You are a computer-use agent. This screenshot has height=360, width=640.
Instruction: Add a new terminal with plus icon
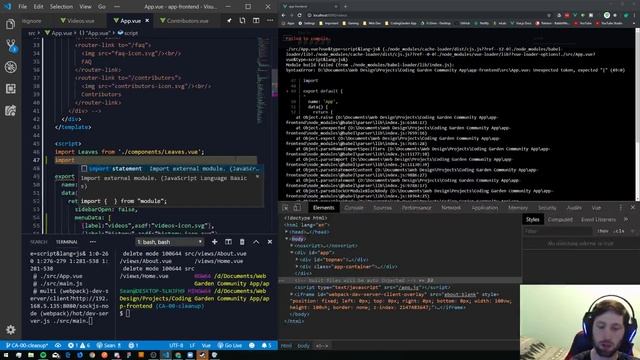[x=214, y=242]
